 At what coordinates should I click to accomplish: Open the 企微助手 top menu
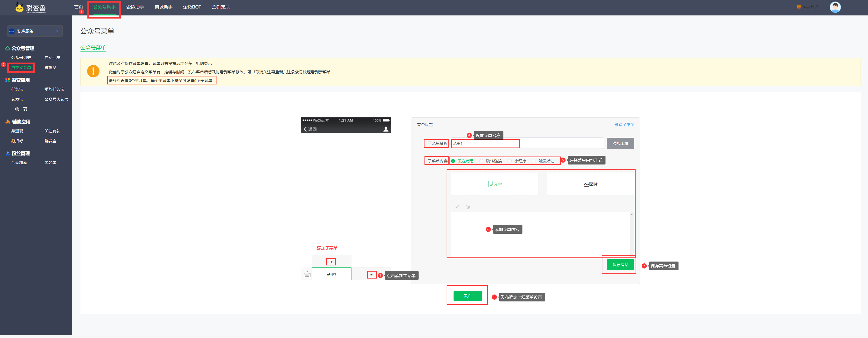(135, 7)
